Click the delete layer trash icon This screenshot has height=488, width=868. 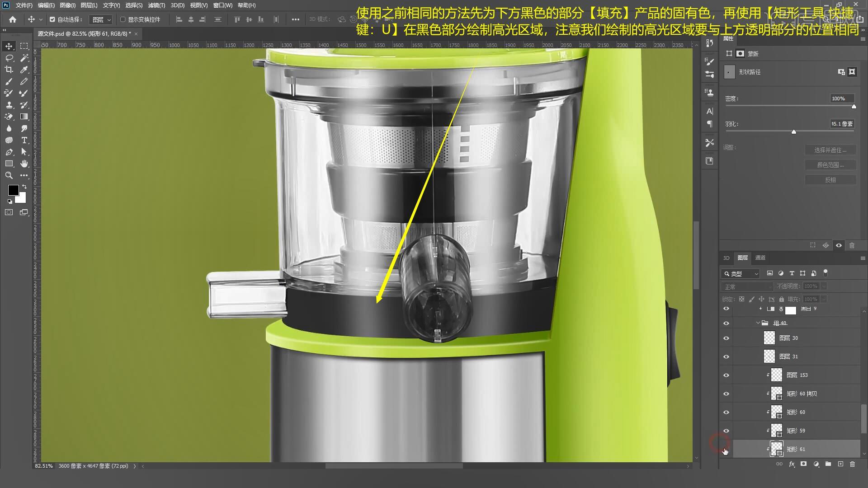[x=852, y=464]
